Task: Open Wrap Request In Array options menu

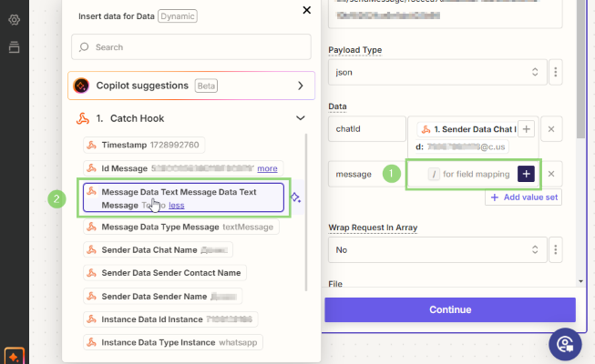Action: point(555,248)
